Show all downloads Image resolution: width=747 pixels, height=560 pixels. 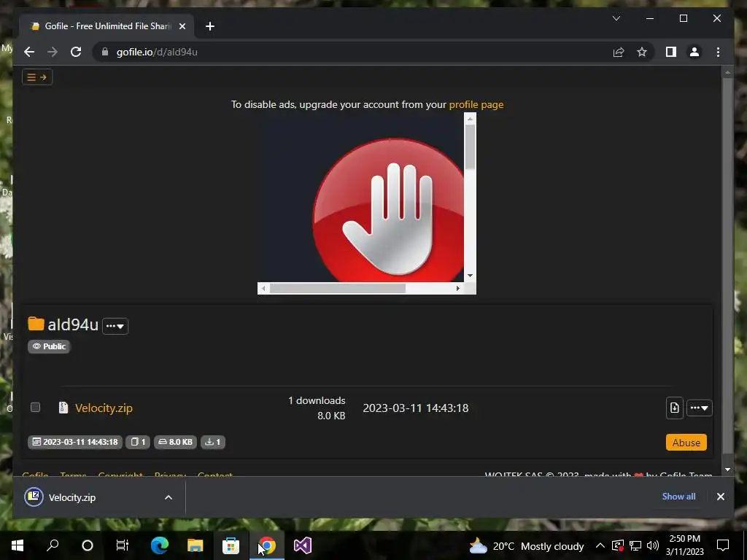[678, 496]
